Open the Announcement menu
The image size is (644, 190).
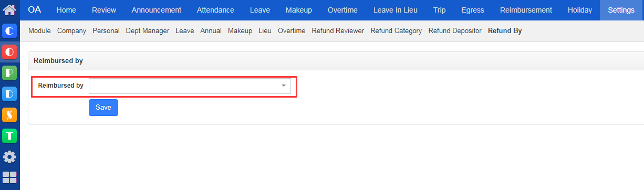click(x=157, y=10)
